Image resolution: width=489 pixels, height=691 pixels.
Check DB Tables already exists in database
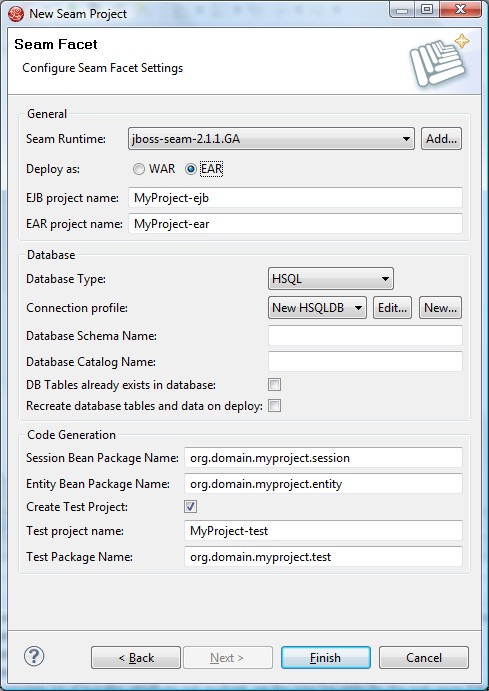point(274,384)
